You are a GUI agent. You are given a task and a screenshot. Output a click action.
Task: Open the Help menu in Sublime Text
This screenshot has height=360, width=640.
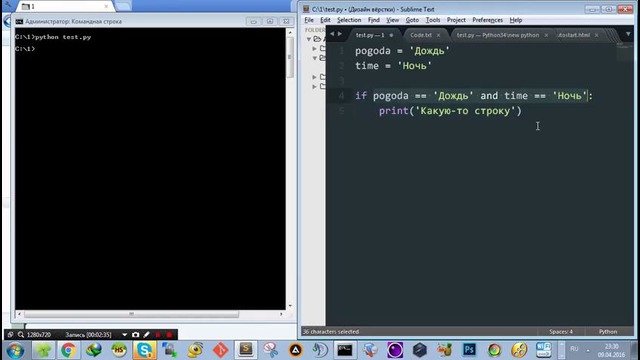coord(516,20)
